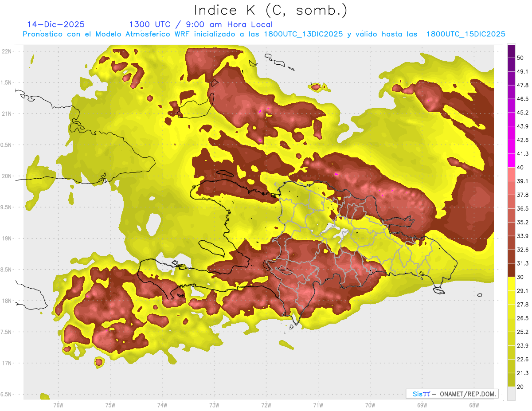
Task: Click the 1800UTC_15DIC2025 valid-until timestamp
Action: (x=465, y=34)
